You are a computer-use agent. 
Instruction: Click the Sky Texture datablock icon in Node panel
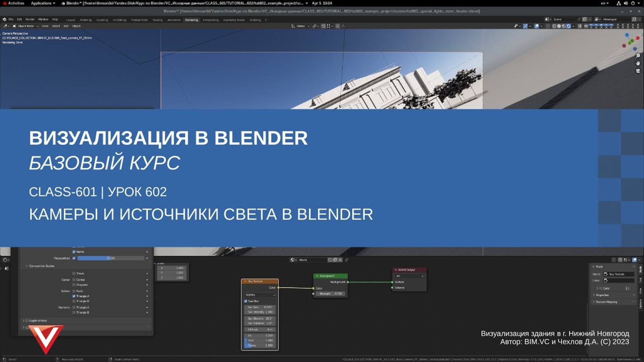[x=605, y=274]
